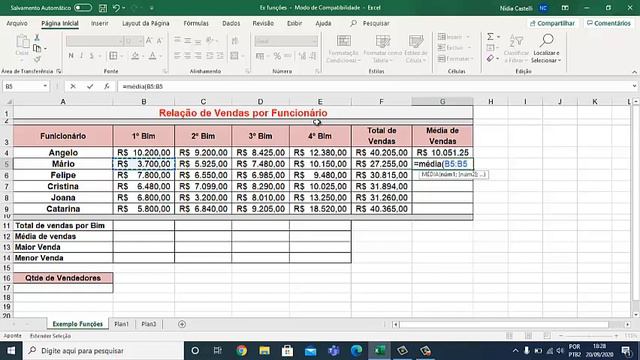Click the Copy icon in Clipboard group

(x=37, y=48)
